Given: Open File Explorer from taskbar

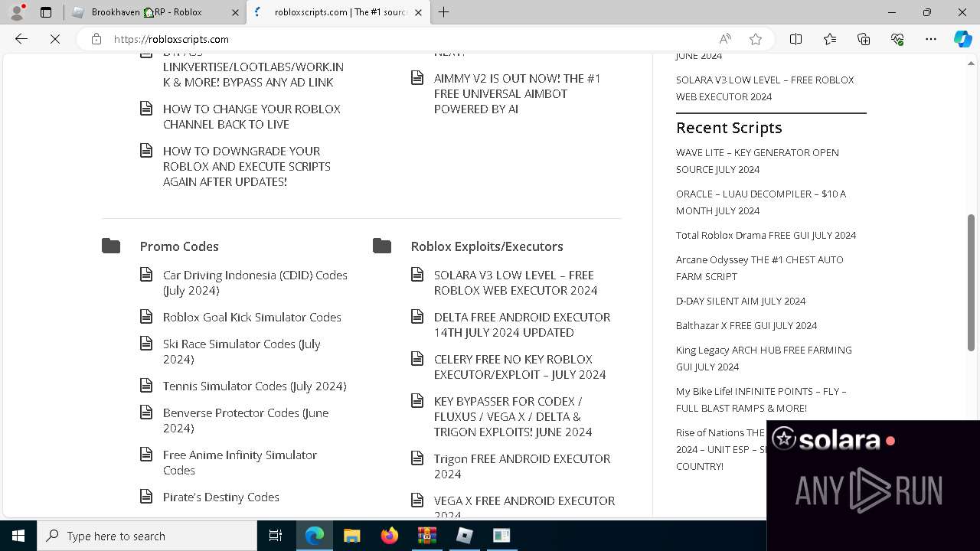Looking at the screenshot, I should pos(351,536).
